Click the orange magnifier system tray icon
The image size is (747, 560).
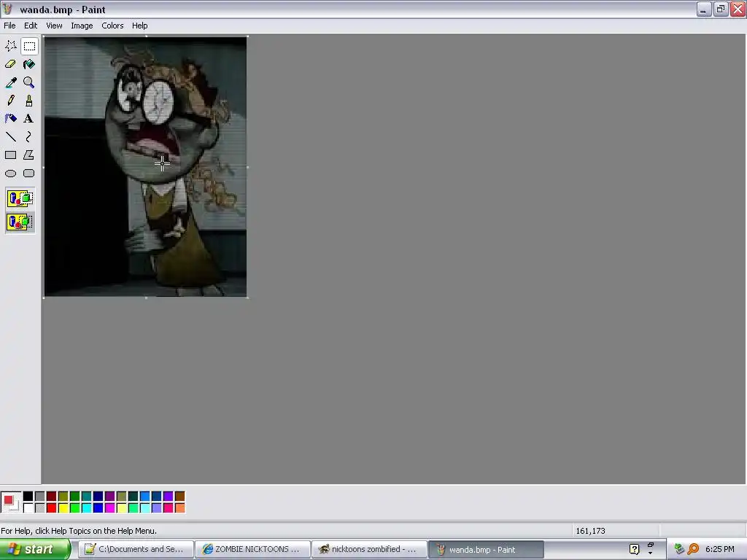click(x=693, y=550)
